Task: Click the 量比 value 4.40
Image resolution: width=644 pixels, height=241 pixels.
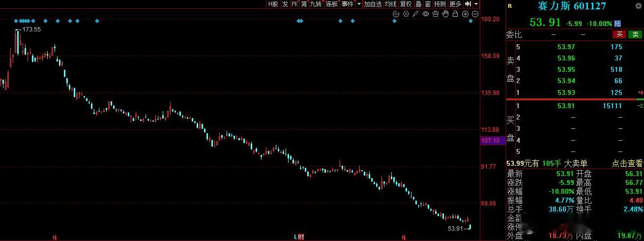Action: 636,200
